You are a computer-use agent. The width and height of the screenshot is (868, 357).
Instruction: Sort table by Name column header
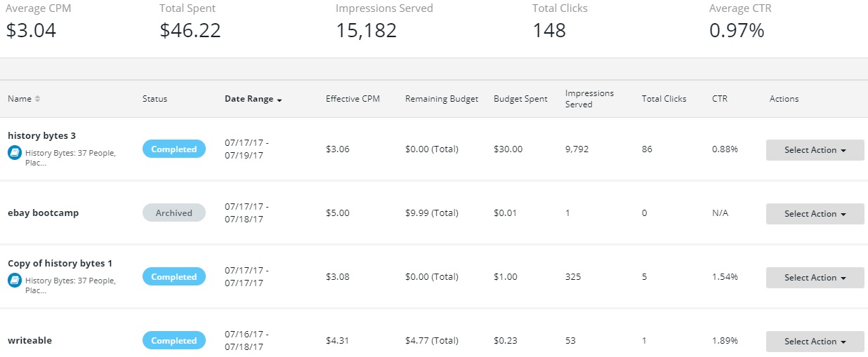(20, 99)
